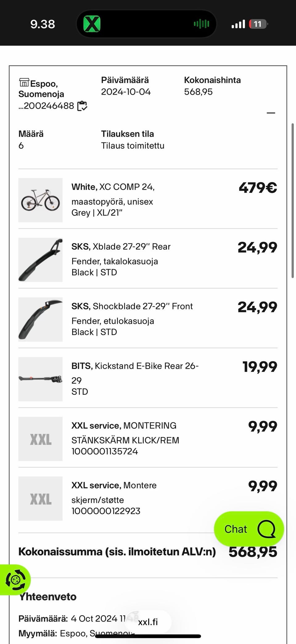The height and width of the screenshot is (644, 296).
Task: Open SKS Shockblade Front fender thumbnail
Action: click(x=40, y=319)
